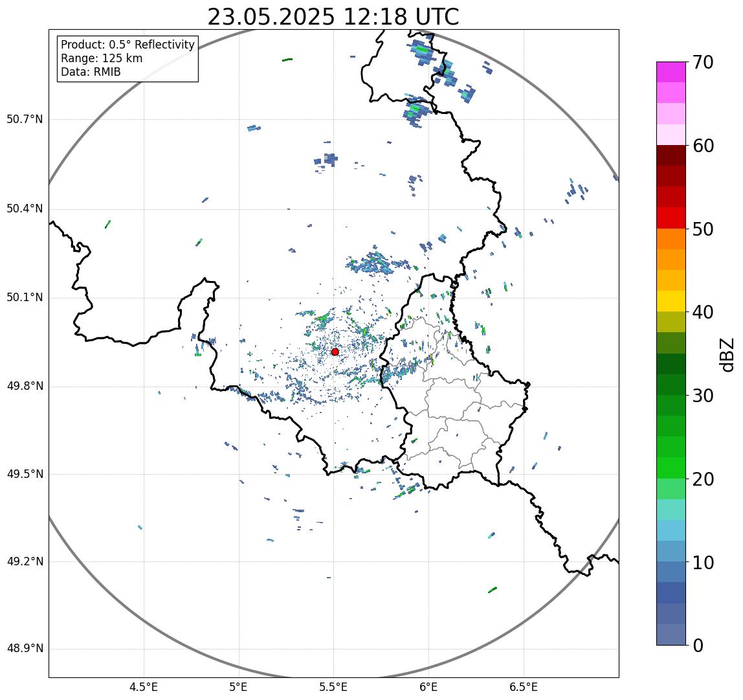
Task: Click the yellow 40 dBZ colorbar segment
Action: coord(671,302)
